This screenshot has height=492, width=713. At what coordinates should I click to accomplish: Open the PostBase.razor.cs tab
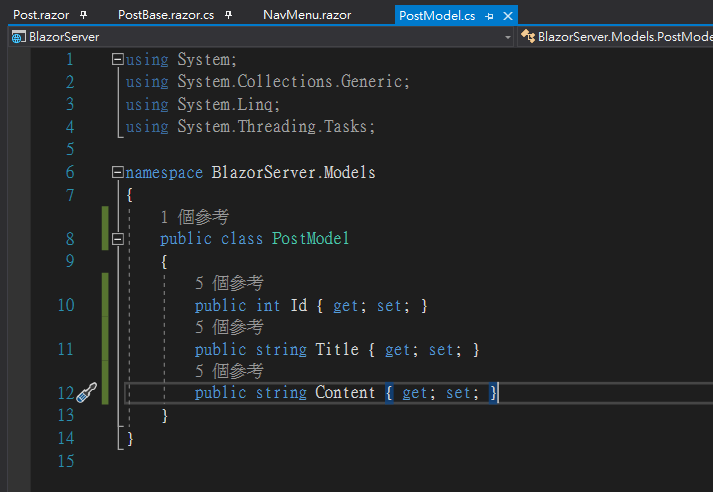[166, 15]
